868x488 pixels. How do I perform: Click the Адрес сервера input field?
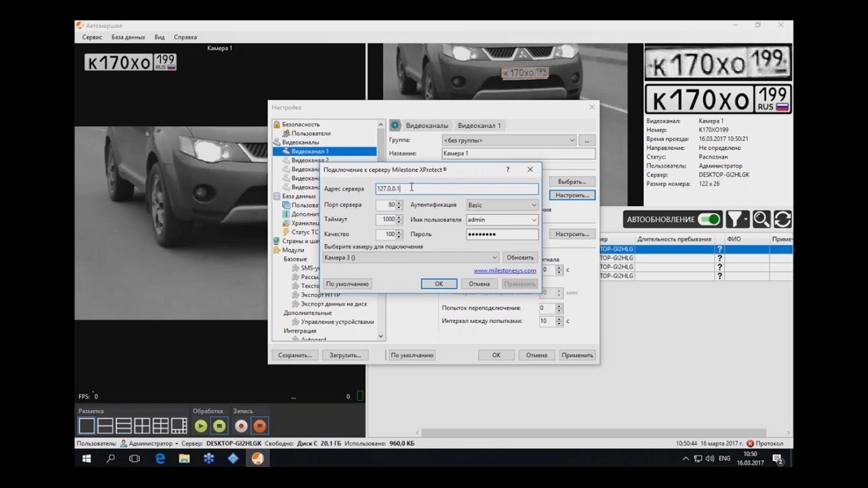tap(456, 188)
